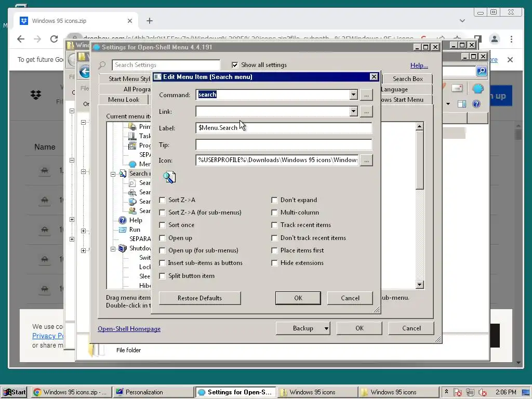Toggle the Open up checkbox
The width and height of the screenshot is (532, 399).
(162, 238)
